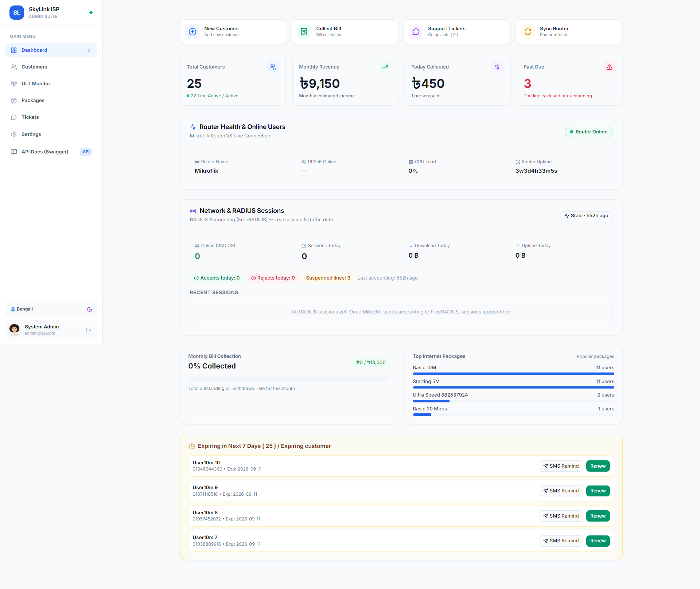Click the Monthly Revenue trend icon

[x=385, y=67]
